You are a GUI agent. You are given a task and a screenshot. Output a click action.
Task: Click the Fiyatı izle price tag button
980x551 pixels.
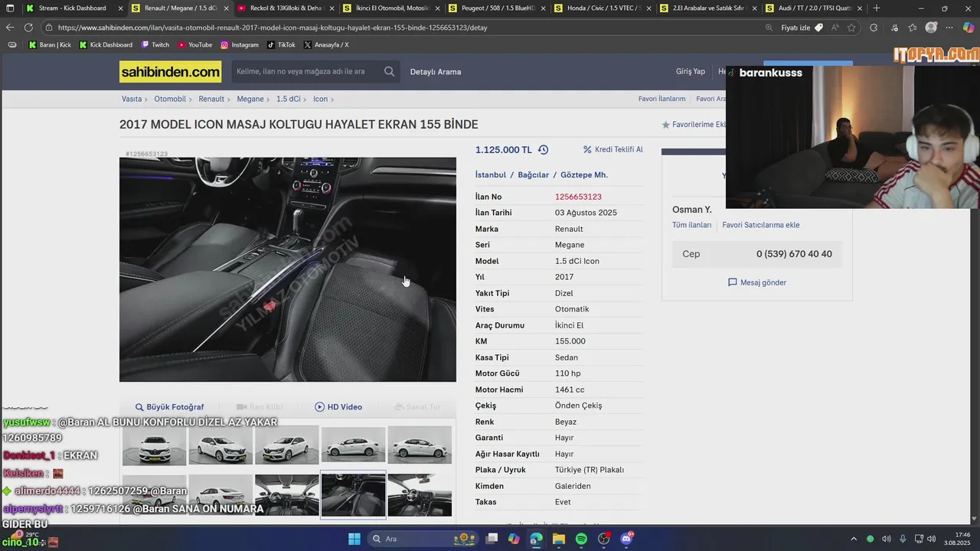(x=802, y=28)
